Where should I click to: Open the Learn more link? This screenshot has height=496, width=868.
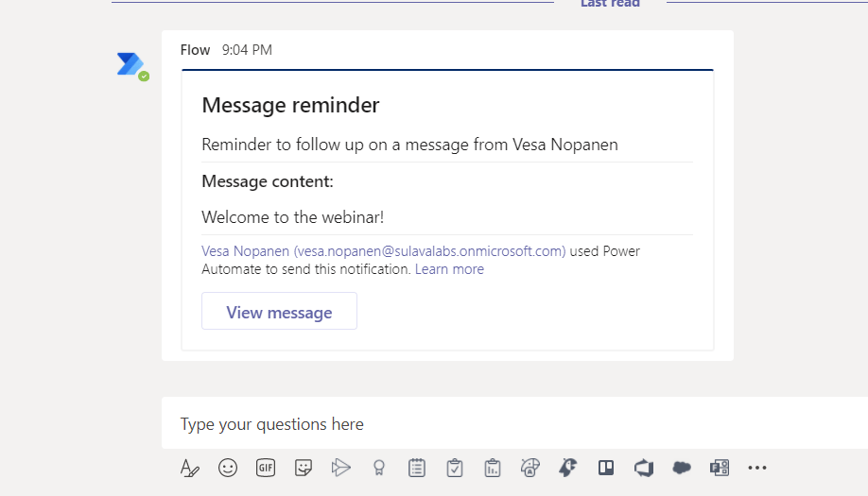tap(449, 269)
